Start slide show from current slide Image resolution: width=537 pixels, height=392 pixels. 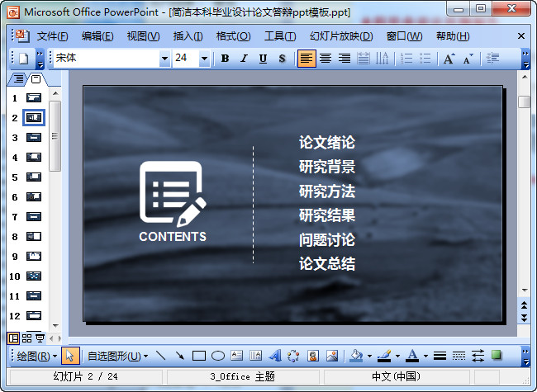(40, 338)
